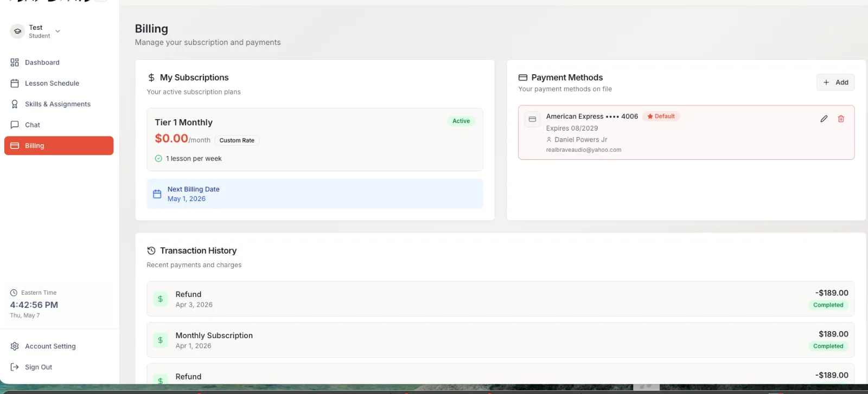Click the person icon beside Daniel Powers Jr
Screen dimensions: 868x394
(549, 140)
